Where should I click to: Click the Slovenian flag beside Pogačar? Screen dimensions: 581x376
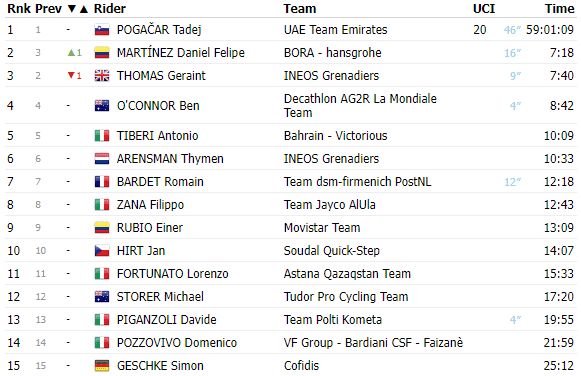[x=102, y=30]
